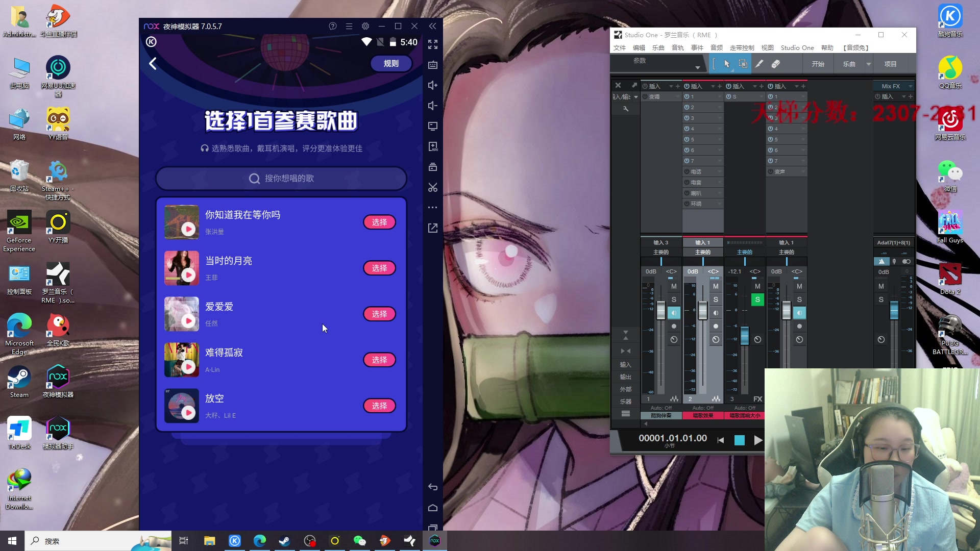Click Nox install APK icon
The width and height of the screenshot is (980, 551).
(x=433, y=146)
